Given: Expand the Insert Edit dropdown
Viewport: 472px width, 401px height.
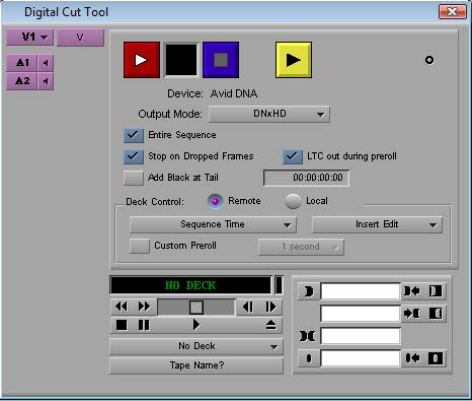Looking at the screenshot, I should [377, 224].
